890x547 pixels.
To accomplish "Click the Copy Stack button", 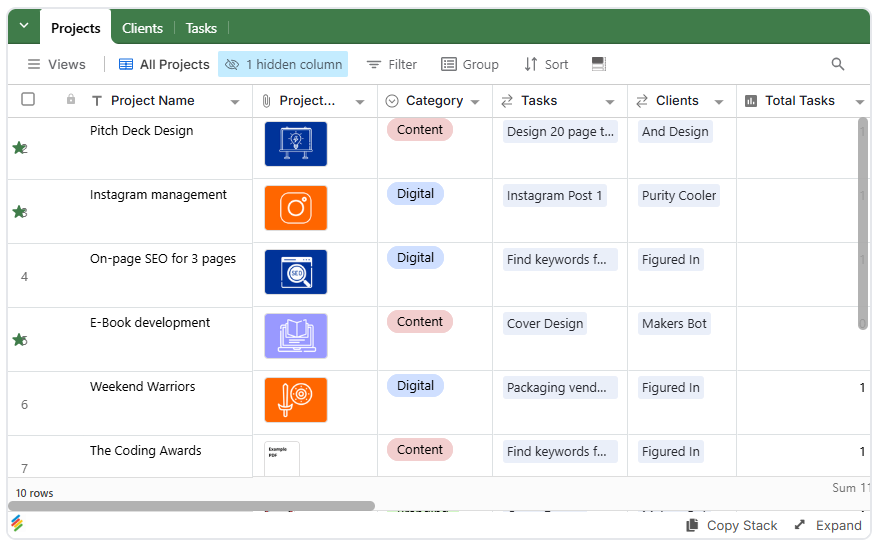I will coord(732,525).
